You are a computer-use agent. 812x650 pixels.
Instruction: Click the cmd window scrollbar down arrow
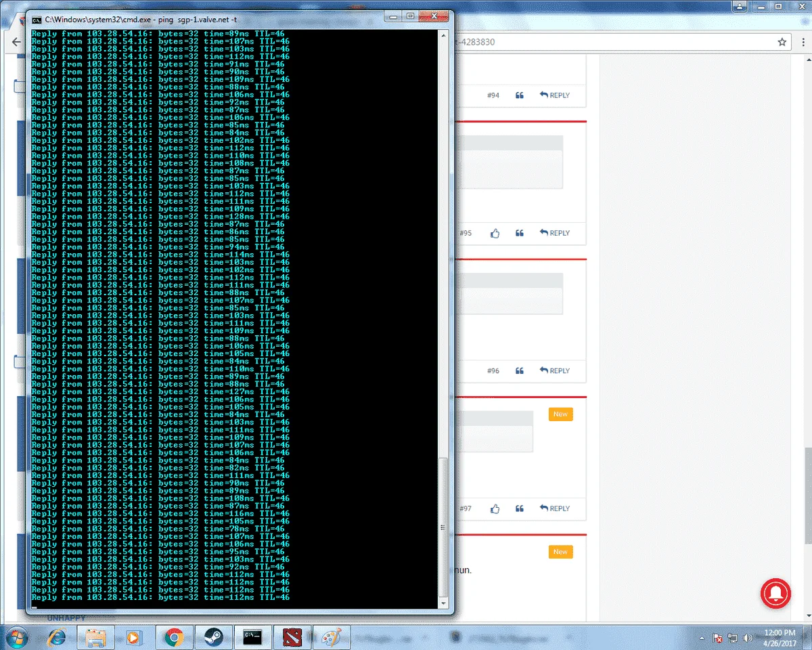[444, 602]
